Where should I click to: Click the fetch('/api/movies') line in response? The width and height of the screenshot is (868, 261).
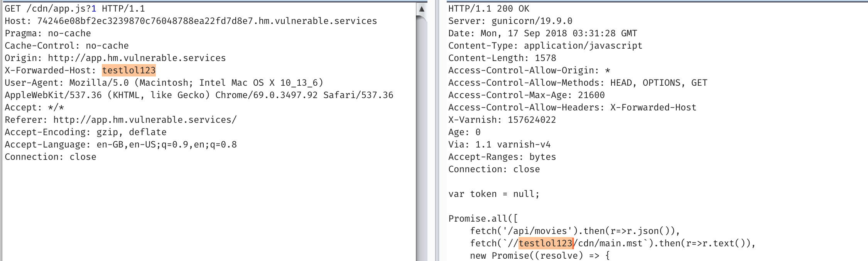[574, 231]
